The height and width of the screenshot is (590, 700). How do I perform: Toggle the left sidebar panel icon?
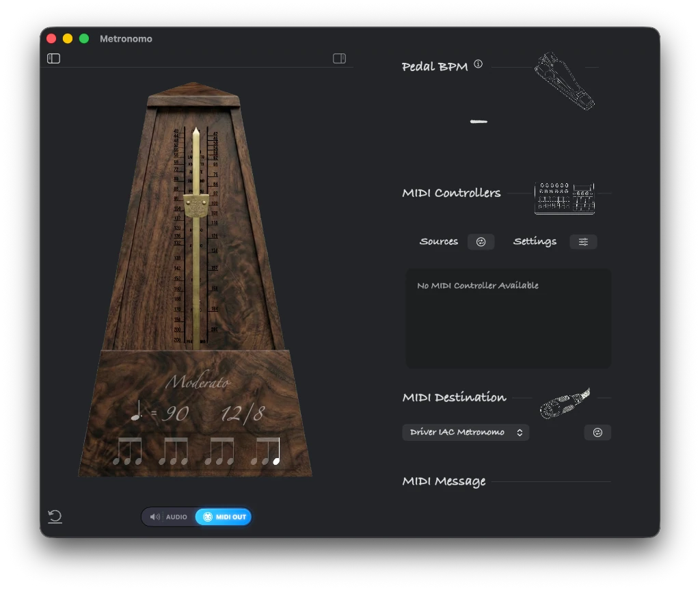coord(53,59)
